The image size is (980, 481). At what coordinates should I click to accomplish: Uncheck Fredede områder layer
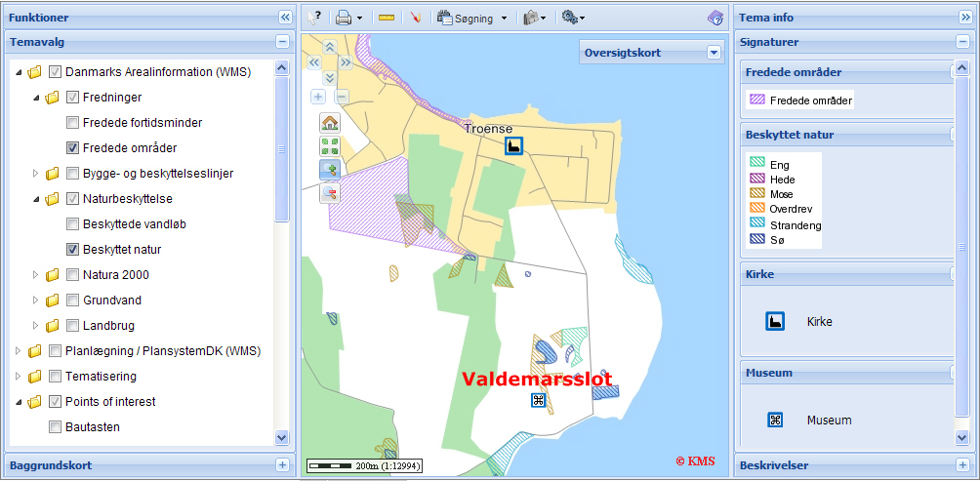(72, 148)
